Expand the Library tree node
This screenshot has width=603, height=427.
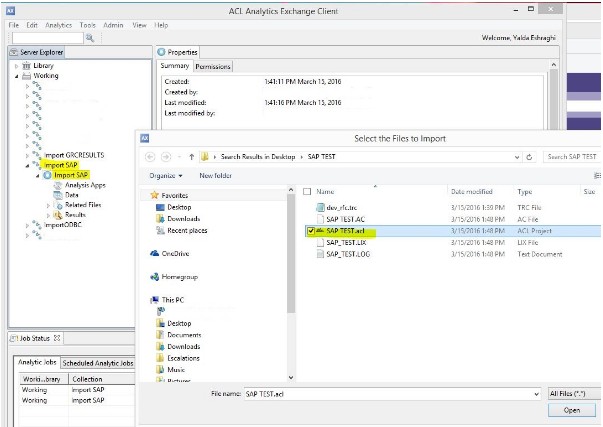pos(17,66)
